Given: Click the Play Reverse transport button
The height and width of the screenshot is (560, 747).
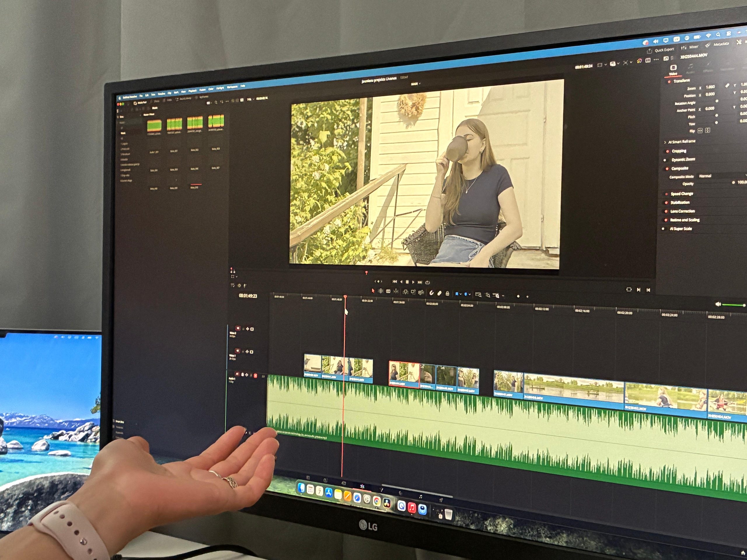Looking at the screenshot, I should click(x=402, y=282).
